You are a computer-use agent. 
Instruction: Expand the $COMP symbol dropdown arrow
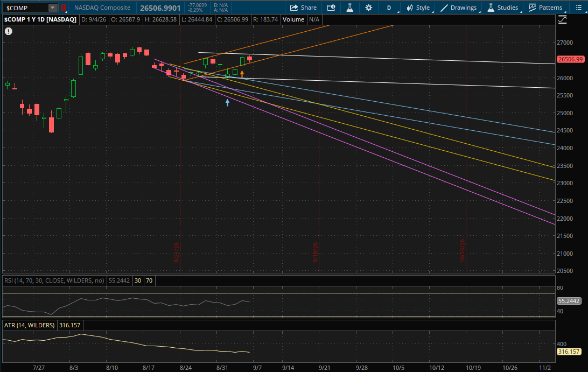click(x=53, y=8)
